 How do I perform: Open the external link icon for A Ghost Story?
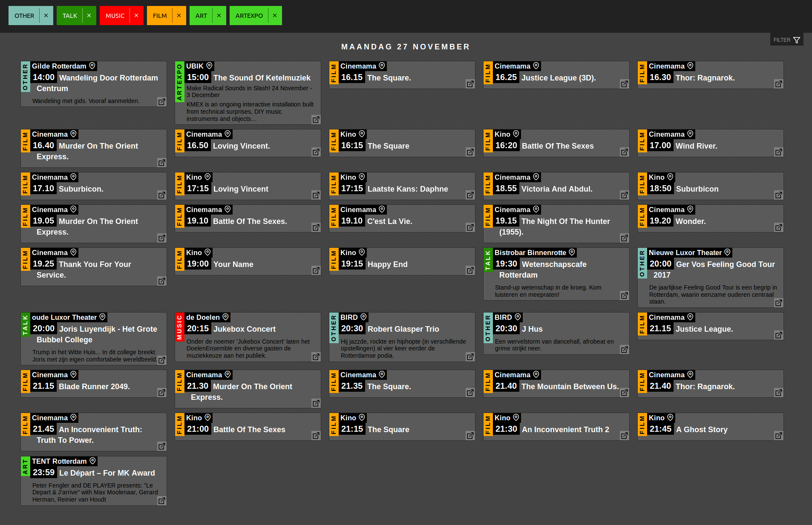coord(779,436)
